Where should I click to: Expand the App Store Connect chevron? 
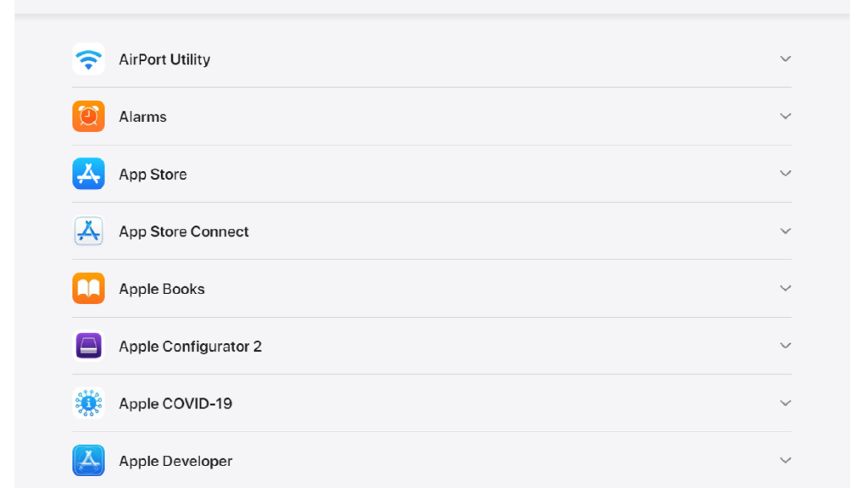click(x=785, y=231)
